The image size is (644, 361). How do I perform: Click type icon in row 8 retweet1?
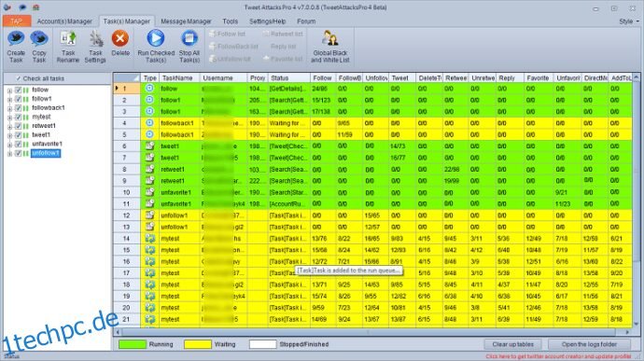tap(149, 169)
